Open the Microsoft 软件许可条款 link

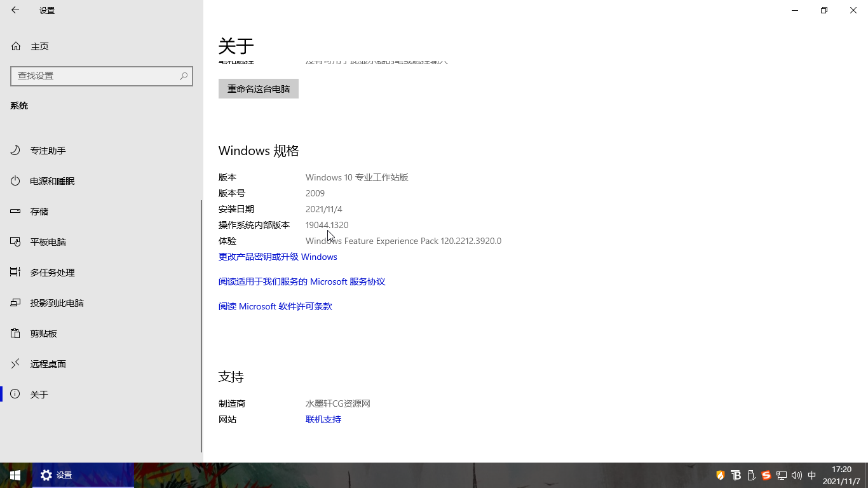275,306
